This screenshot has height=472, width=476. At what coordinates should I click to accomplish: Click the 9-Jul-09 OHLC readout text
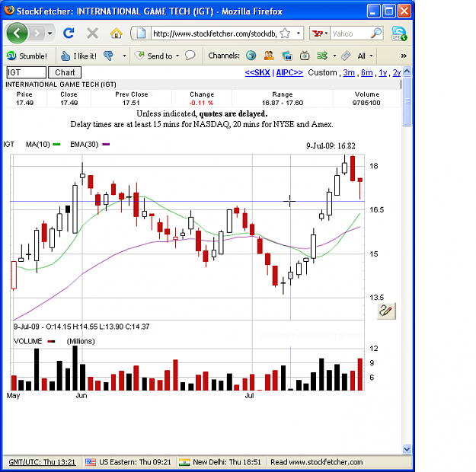click(x=81, y=327)
